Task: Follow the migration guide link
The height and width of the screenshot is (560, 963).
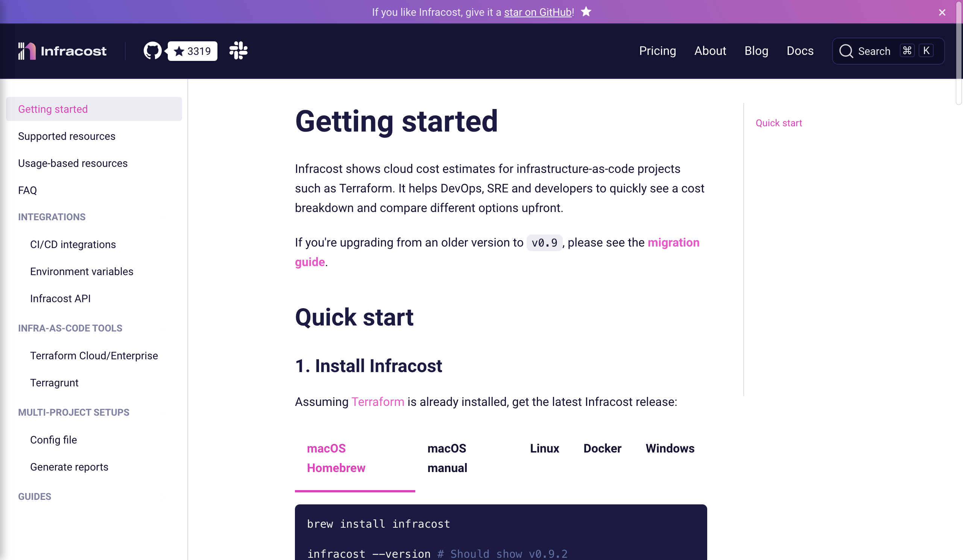Action: (x=673, y=242)
